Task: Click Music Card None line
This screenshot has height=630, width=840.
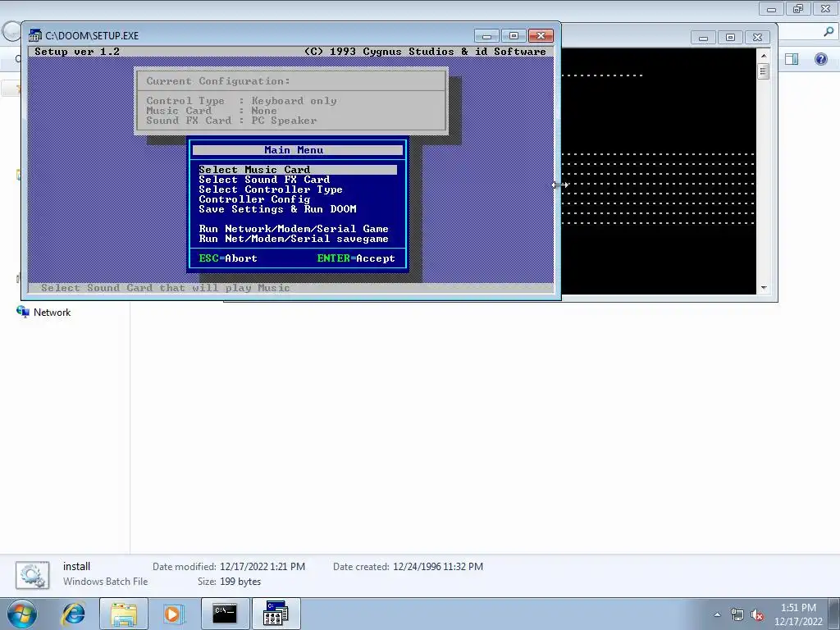Action: pyautogui.click(x=212, y=111)
